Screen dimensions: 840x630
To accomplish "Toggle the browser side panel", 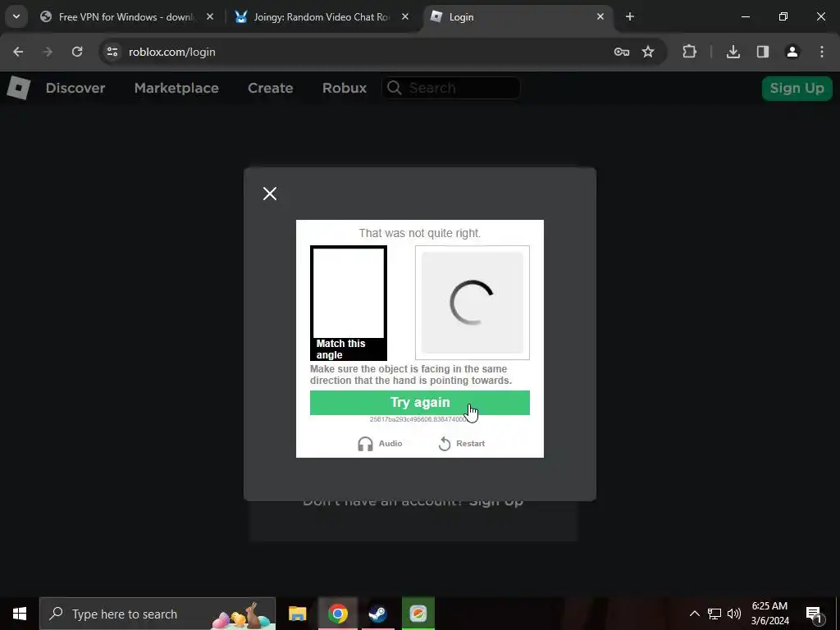I will (763, 52).
